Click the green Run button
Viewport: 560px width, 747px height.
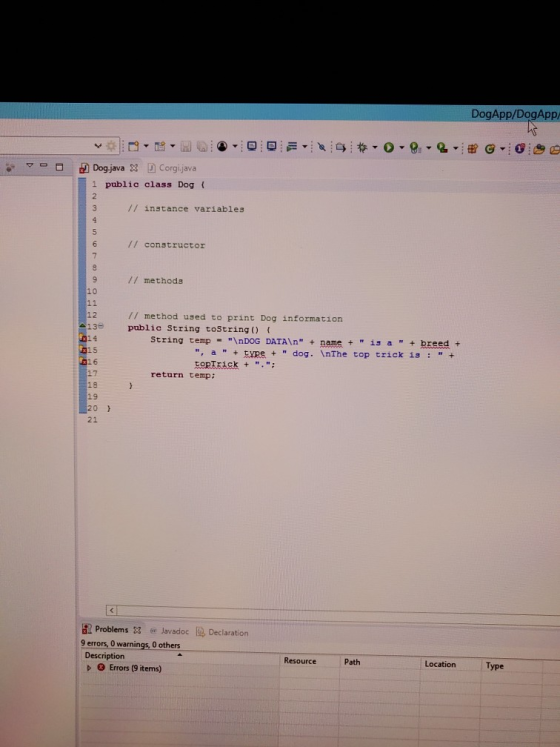tap(389, 148)
